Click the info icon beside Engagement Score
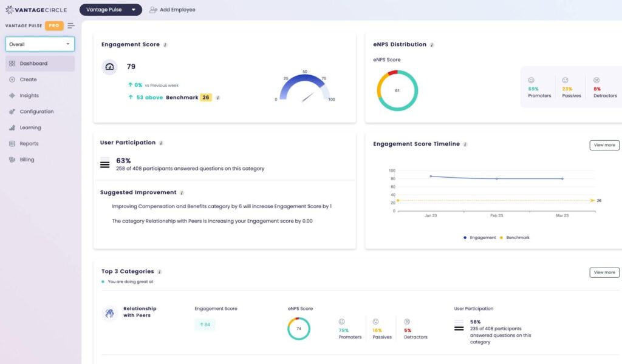622x364 pixels. click(165, 45)
